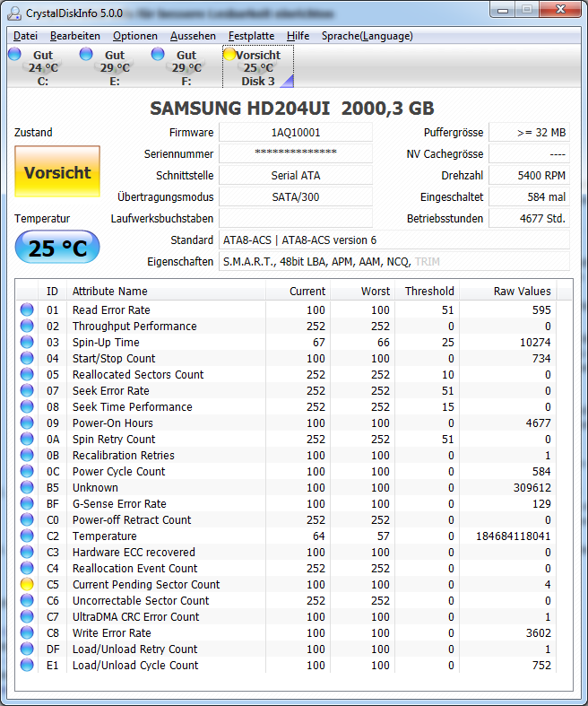Click the Firmware field 1AQ10001
Viewport: 588px width, 706px height.
click(296, 133)
